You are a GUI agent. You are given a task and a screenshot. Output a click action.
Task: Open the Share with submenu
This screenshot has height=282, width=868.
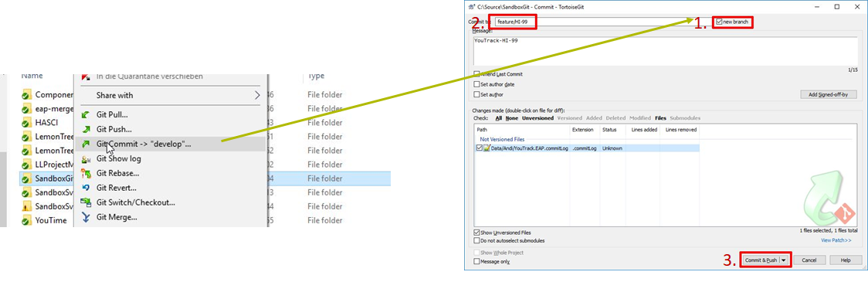[170, 95]
